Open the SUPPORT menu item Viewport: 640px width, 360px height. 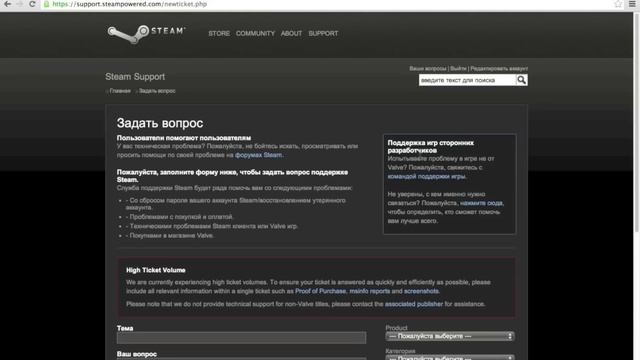(323, 33)
